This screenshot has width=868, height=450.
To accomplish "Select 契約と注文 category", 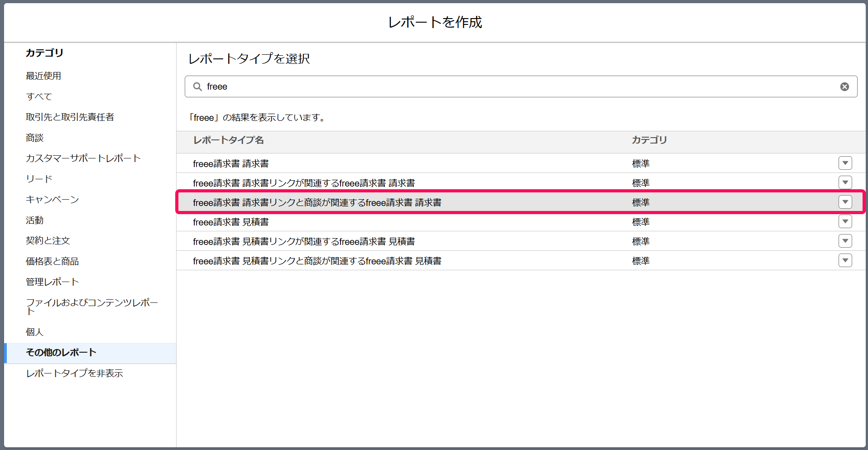I will 48,240.
